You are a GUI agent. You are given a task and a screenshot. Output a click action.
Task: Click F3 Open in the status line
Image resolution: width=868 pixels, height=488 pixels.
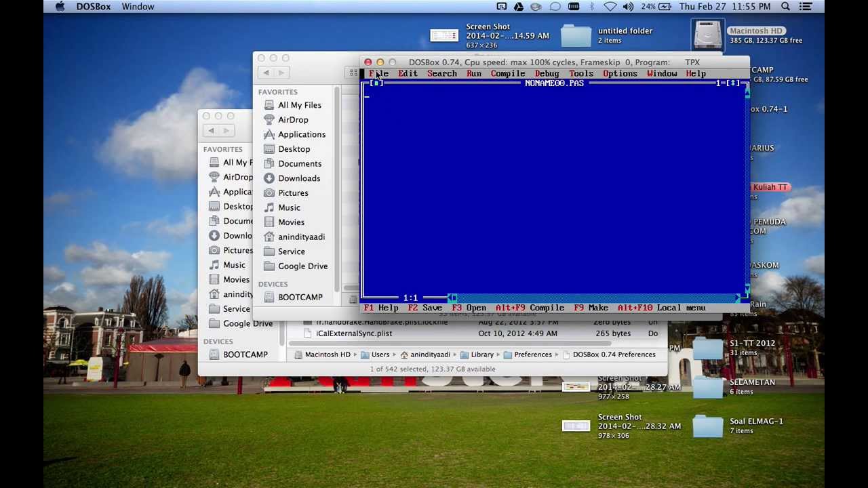coord(469,308)
